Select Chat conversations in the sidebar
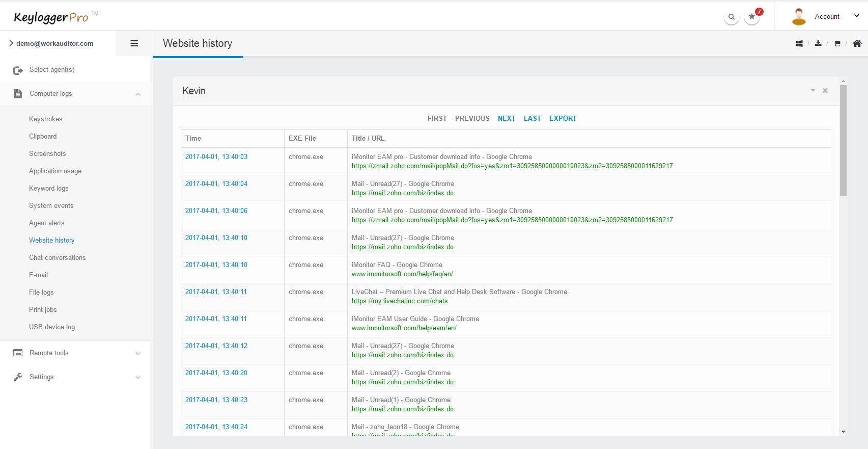The image size is (868, 449). (x=57, y=257)
